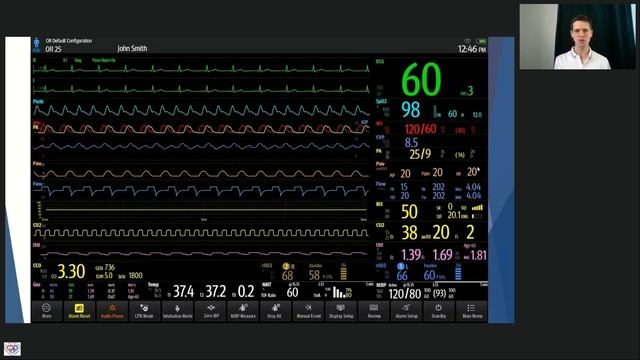The width and height of the screenshot is (640, 360).
Task: Click the blue patient icon
Action: pos(36,44)
